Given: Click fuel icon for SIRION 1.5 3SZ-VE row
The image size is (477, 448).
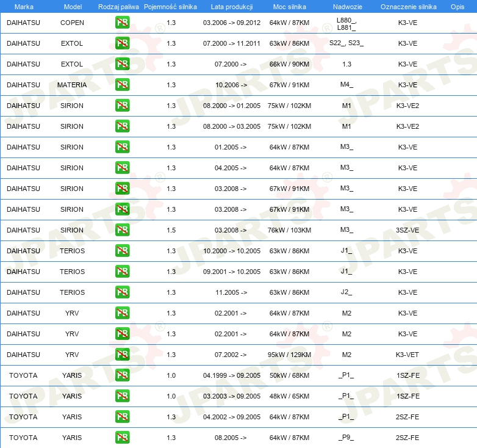Looking at the screenshot, I should pos(122,229).
